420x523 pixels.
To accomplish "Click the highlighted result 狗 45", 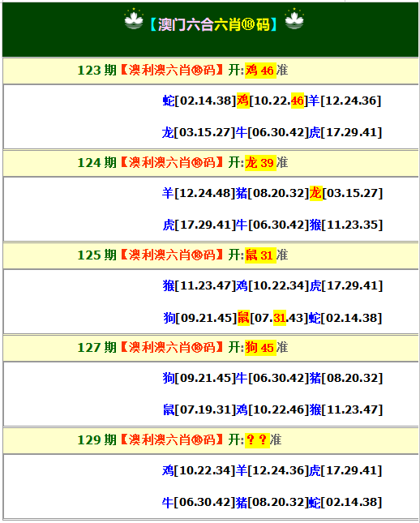I will coord(260,348).
